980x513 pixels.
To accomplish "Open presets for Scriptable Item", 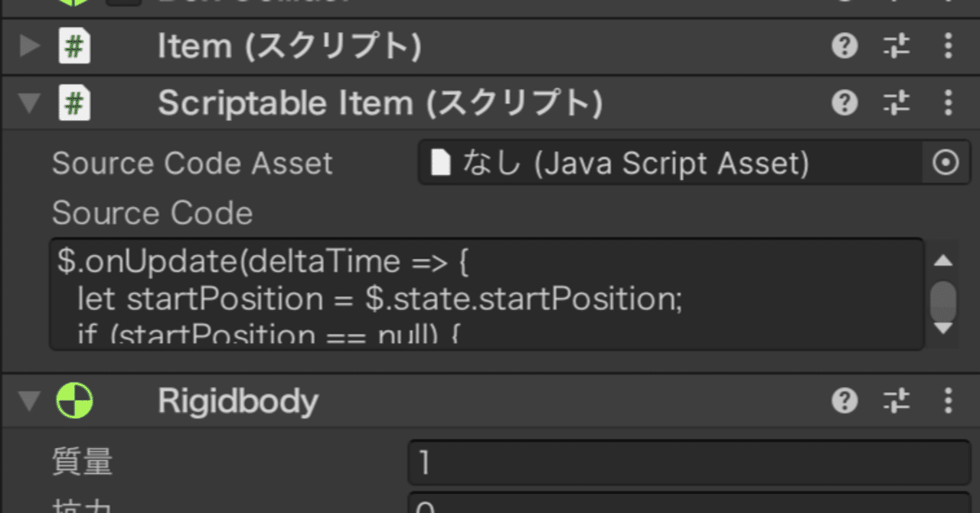I will click(896, 103).
